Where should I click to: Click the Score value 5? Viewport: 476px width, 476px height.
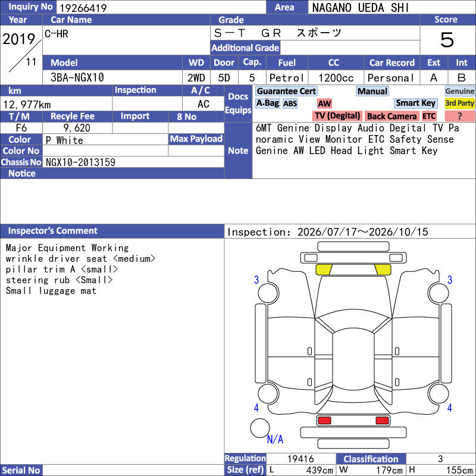(x=447, y=40)
